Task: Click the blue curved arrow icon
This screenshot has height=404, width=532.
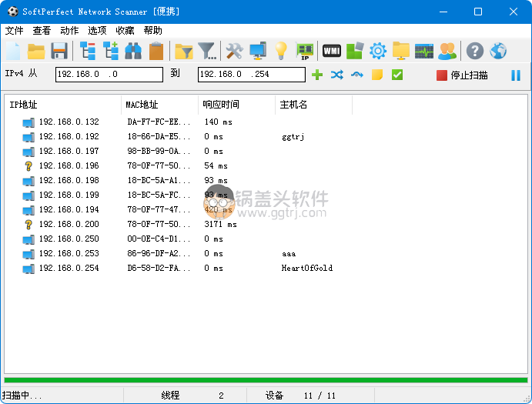Action: click(x=357, y=75)
